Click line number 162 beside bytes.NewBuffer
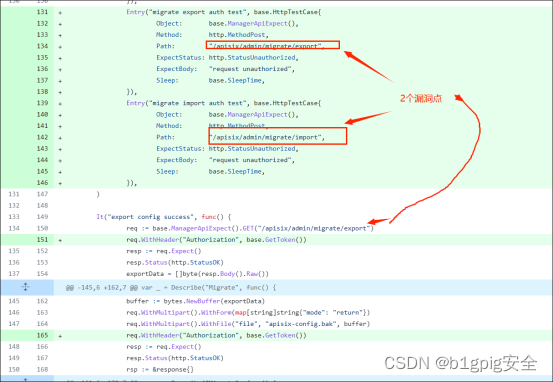The height and width of the screenshot is (382, 553). click(x=42, y=301)
